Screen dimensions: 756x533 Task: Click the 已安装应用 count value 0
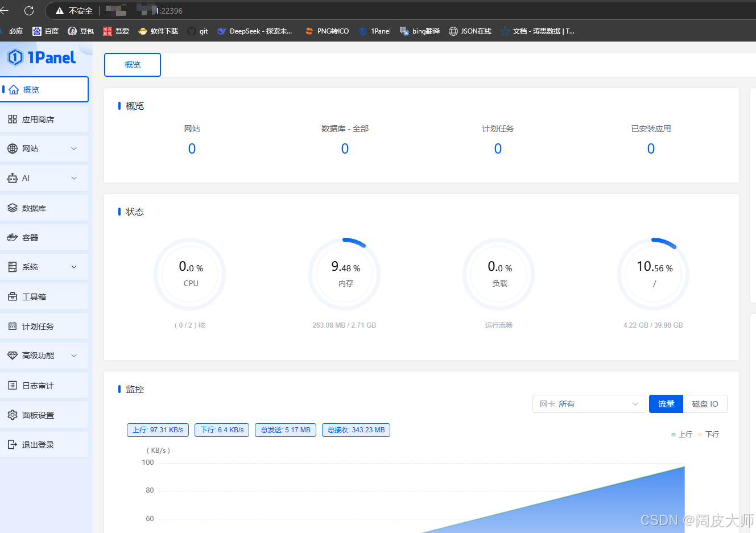coord(651,148)
